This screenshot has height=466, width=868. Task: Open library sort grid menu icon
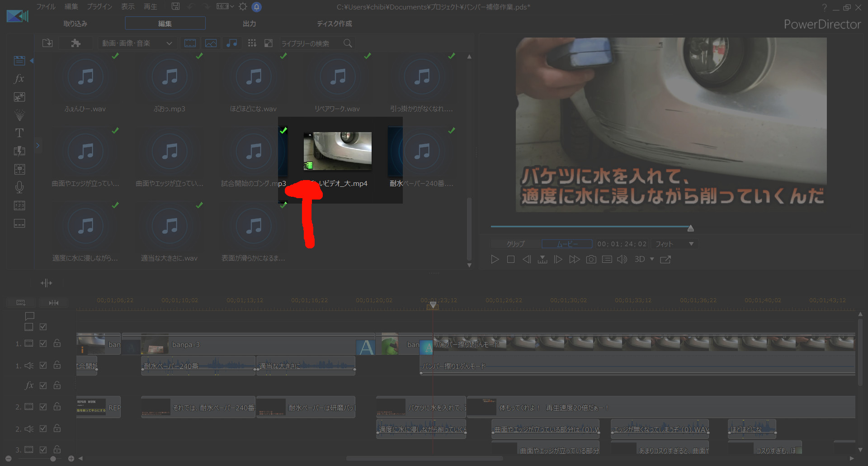(x=252, y=43)
